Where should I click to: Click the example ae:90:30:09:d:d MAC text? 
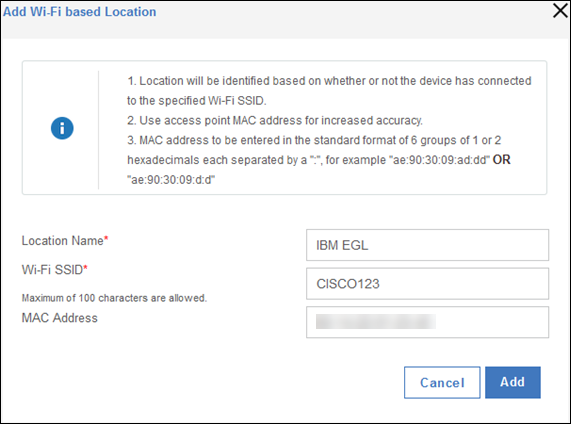(x=171, y=180)
